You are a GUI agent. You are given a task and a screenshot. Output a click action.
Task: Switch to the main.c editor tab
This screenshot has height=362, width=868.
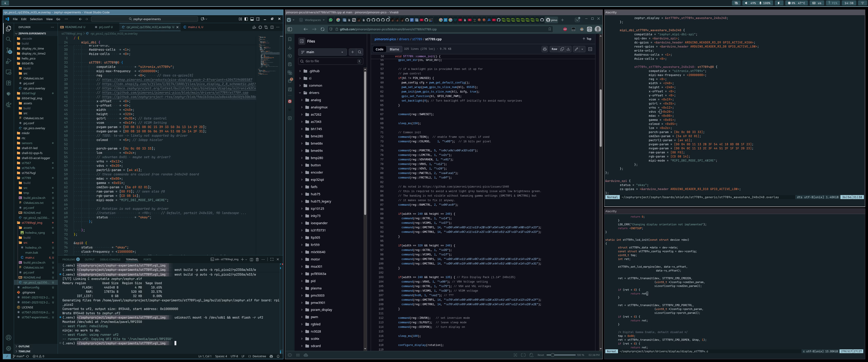(x=193, y=27)
